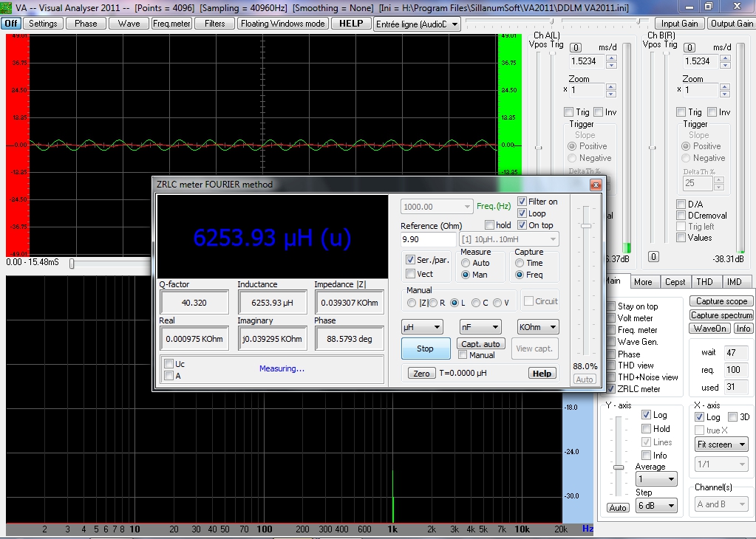Click the Input Gain button
This screenshot has height=539, width=756.
click(679, 24)
